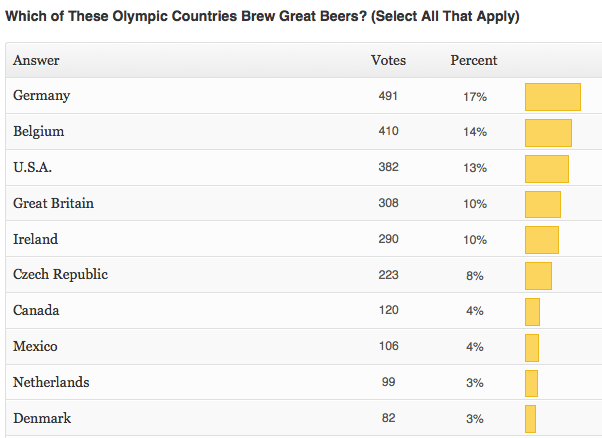Click Ireland's yellow percentage bar

point(541,240)
